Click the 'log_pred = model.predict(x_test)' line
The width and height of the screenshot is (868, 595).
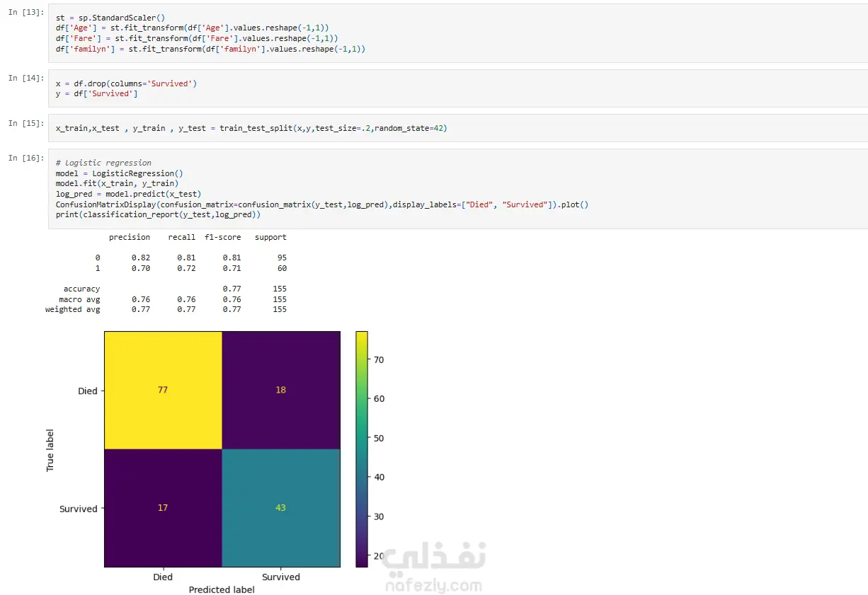129,194
